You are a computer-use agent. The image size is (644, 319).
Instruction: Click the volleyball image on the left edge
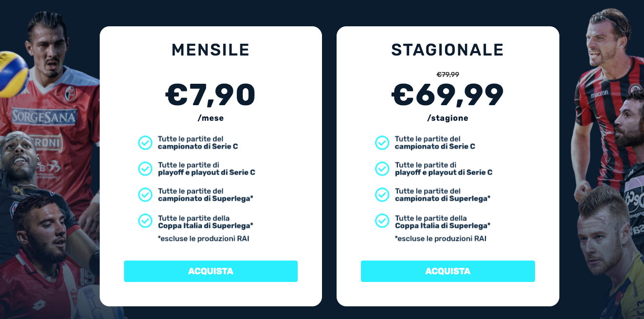tap(13, 74)
